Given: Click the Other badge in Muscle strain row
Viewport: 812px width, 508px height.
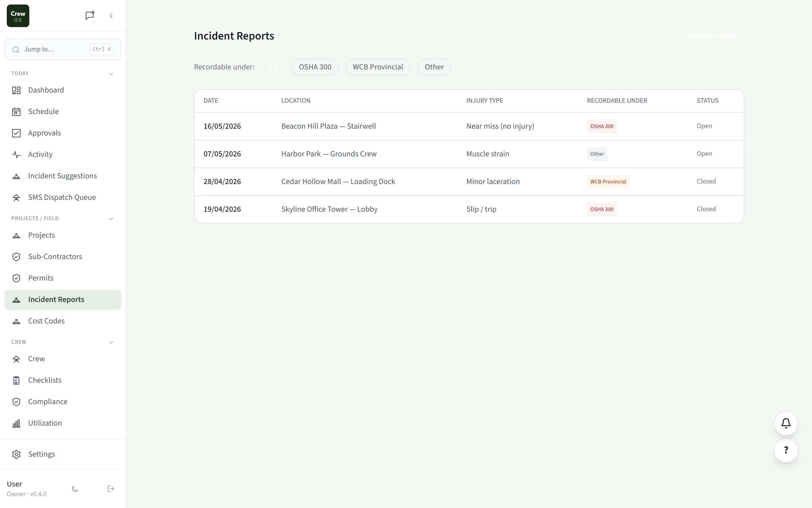Looking at the screenshot, I should click(x=597, y=154).
